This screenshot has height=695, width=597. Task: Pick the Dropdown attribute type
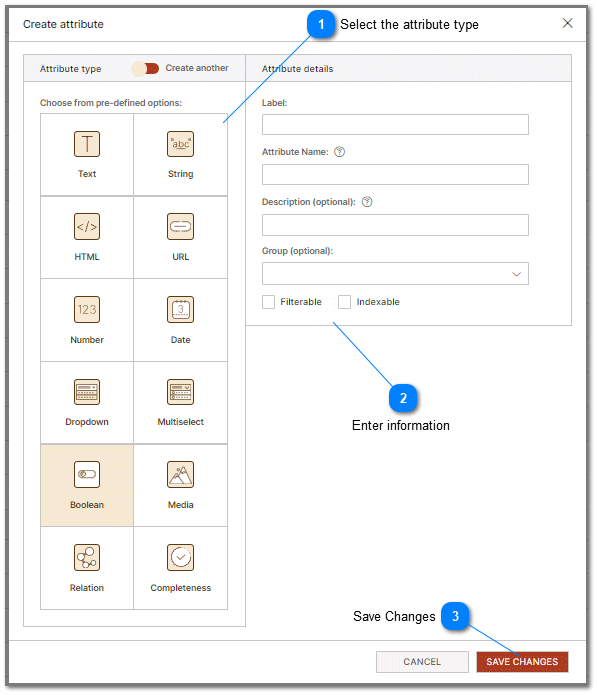click(87, 402)
